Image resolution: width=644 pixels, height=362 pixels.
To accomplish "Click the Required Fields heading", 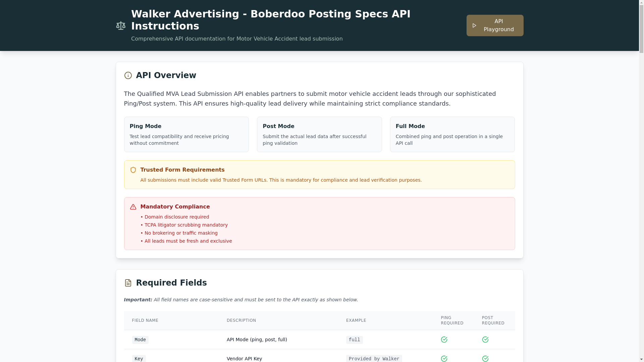I will coord(171,283).
